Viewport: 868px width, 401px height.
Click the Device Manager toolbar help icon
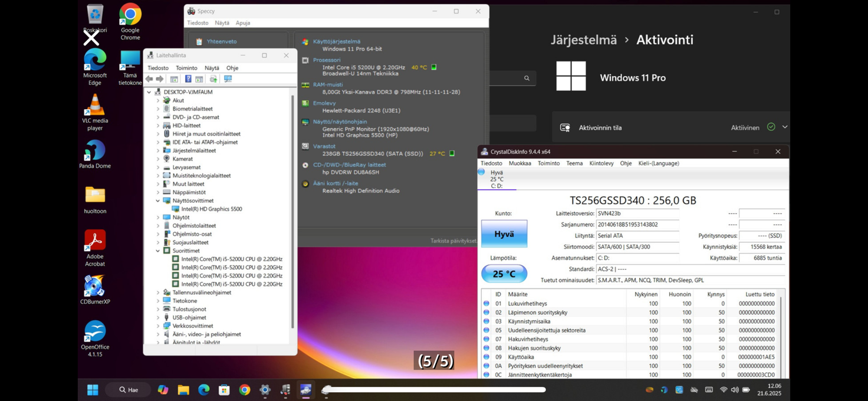188,79
